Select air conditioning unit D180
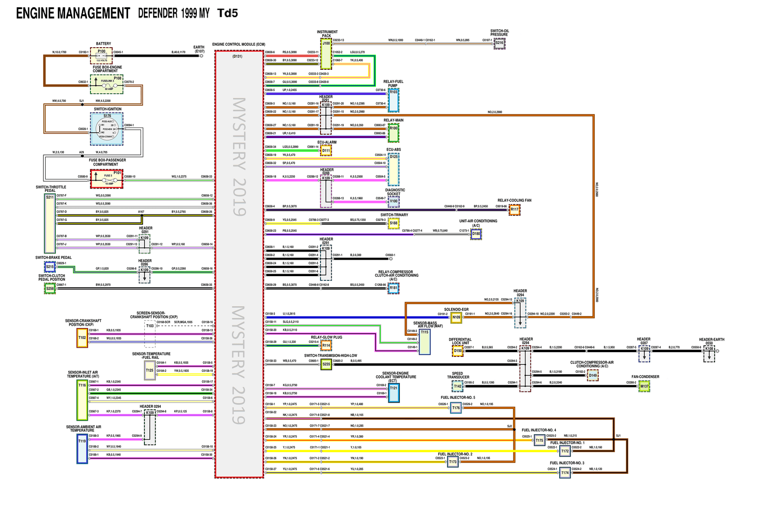This screenshot has width=770, height=532. coord(476,234)
